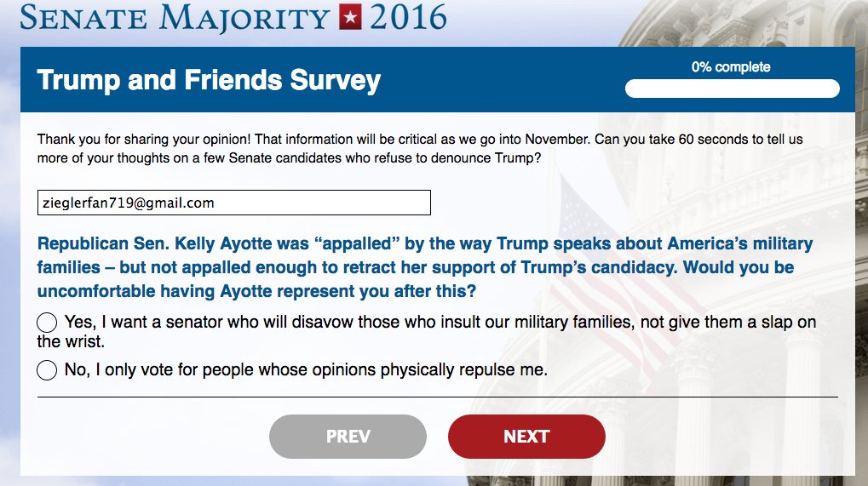The width and height of the screenshot is (868, 486).
Task: Click the divider line above the navigation buttons
Action: pos(437,397)
